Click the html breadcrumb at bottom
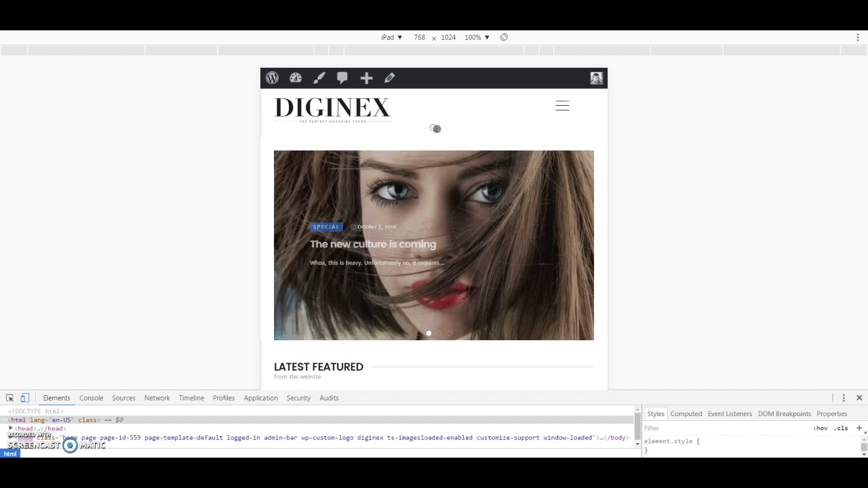 (10, 454)
